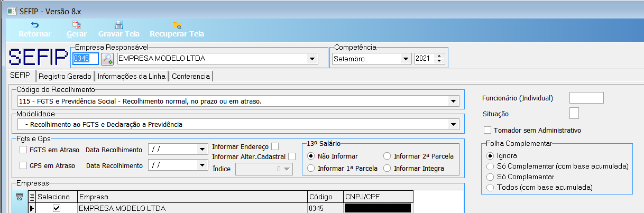This screenshot has height=213, width=644.
Task: Open the Informações da Linha tab
Action: tap(132, 76)
